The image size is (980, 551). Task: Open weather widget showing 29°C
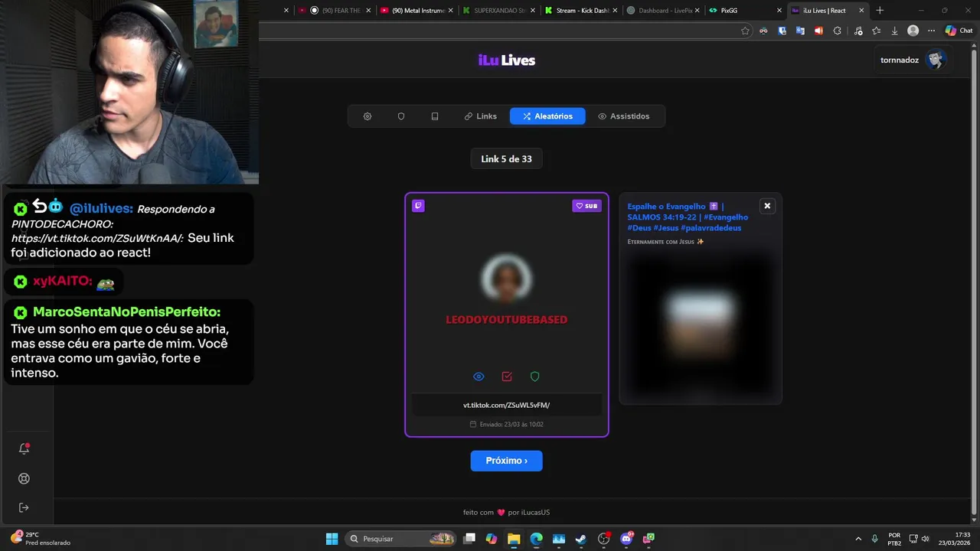click(41, 539)
